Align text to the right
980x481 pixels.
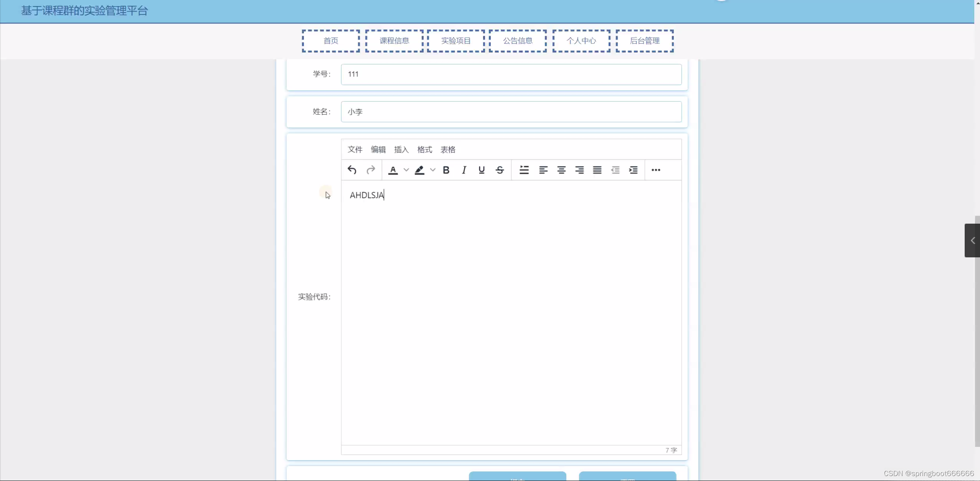(x=579, y=170)
